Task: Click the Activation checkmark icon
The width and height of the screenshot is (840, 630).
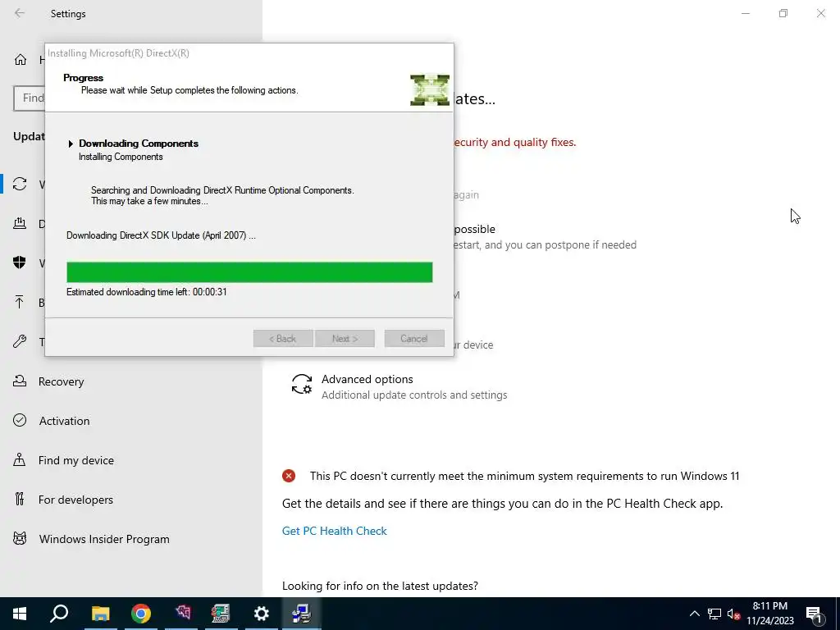Action: (x=20, y=421)
